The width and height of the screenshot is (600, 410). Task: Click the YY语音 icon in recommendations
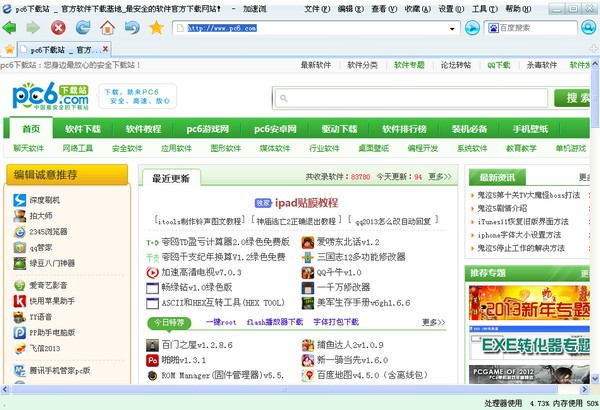[19, 316]
